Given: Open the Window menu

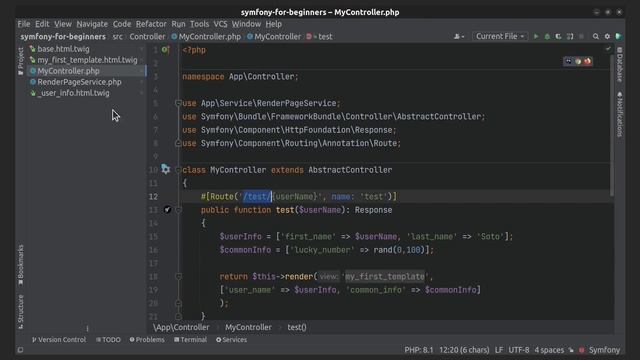Looking at the screenshot, I should click(x=247, y=24).
